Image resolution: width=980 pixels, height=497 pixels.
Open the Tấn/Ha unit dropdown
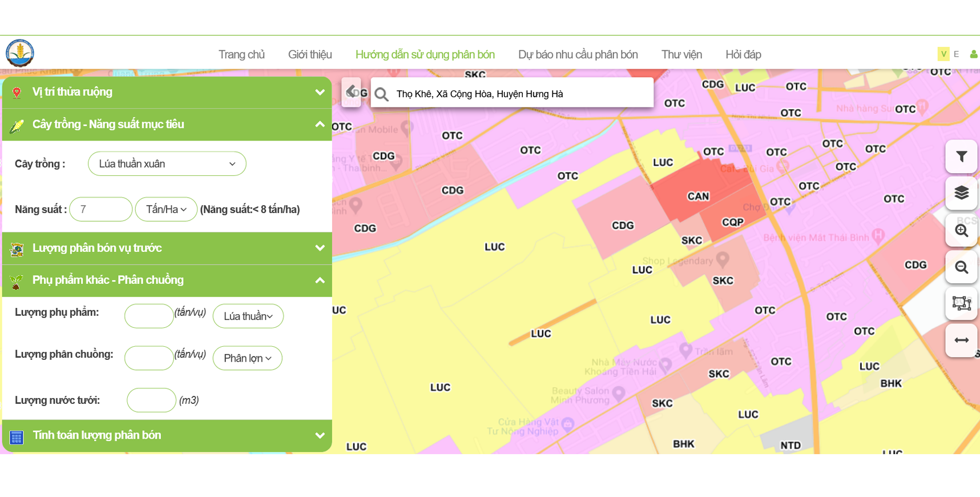166,210
